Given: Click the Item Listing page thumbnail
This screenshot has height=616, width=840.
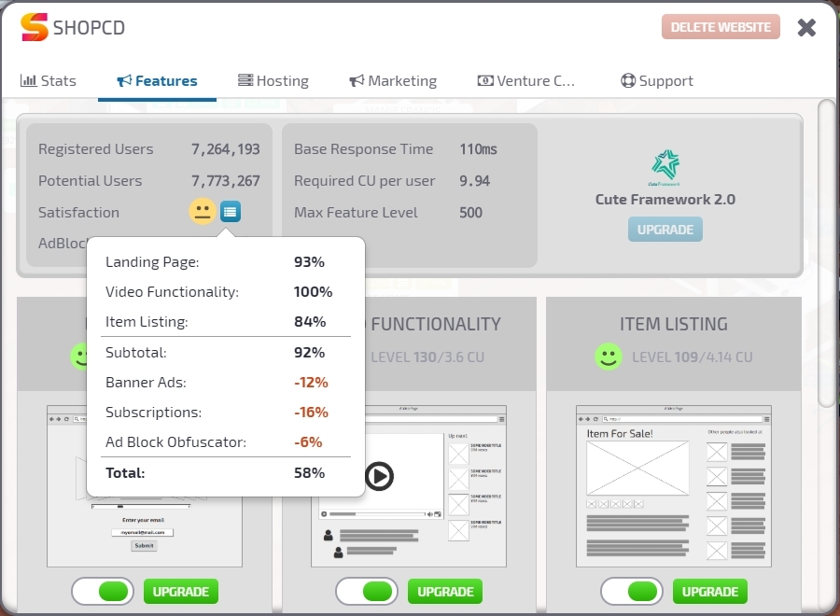Looking at the screenshot, I should (674, 485).
